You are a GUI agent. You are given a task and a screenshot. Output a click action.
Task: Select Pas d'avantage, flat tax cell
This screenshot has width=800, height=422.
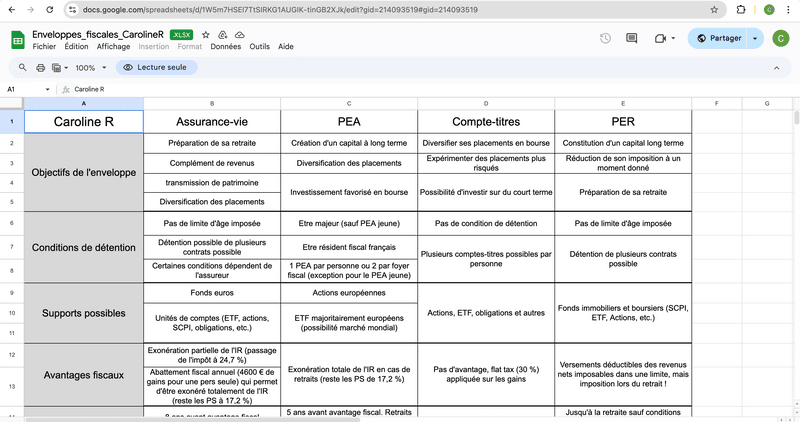486,375
